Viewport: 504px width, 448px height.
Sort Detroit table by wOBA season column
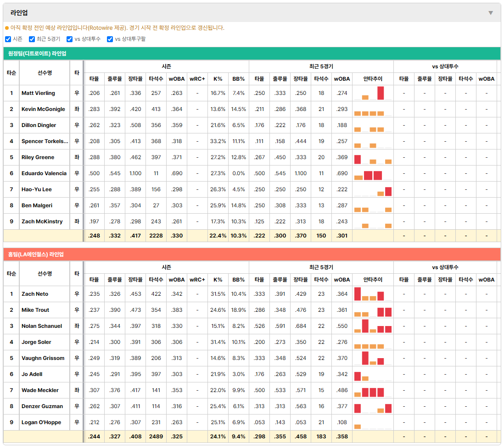(177, 79)
